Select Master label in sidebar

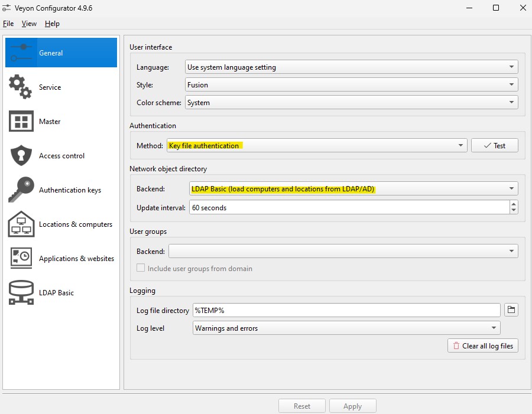(x=50, y=122)
